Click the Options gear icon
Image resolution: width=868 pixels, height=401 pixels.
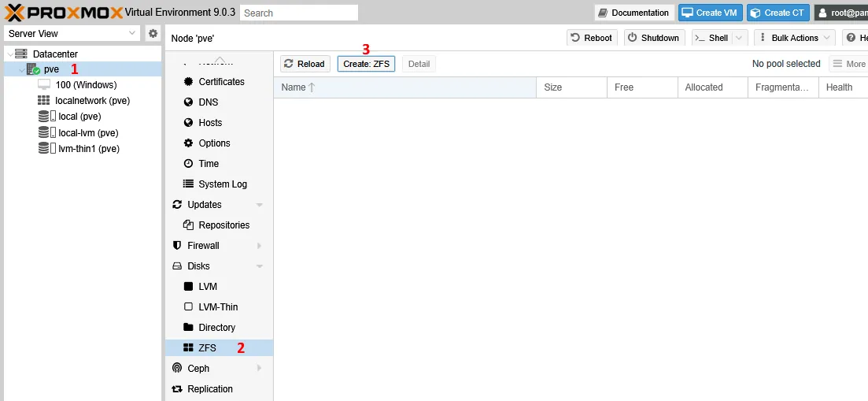point(188,143)
